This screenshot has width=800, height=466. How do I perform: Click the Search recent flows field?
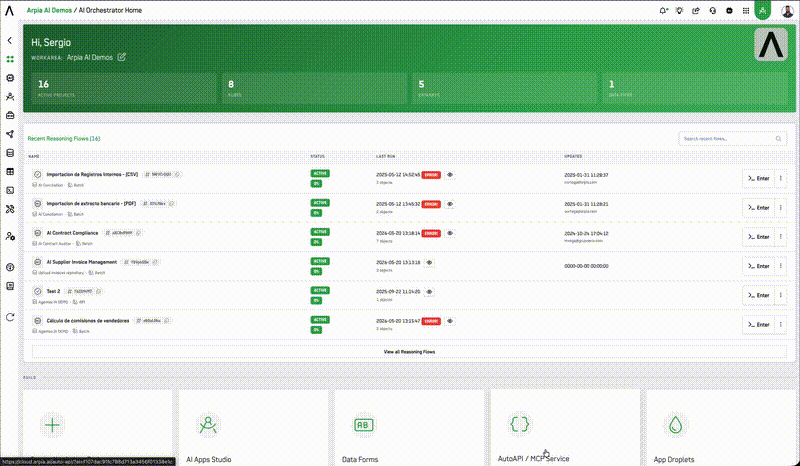(x=733, y=138)
